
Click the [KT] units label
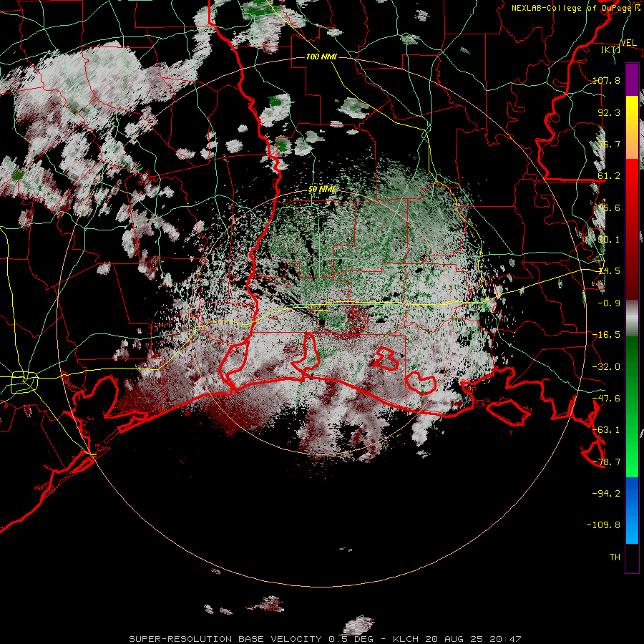(x=611, y=49)
